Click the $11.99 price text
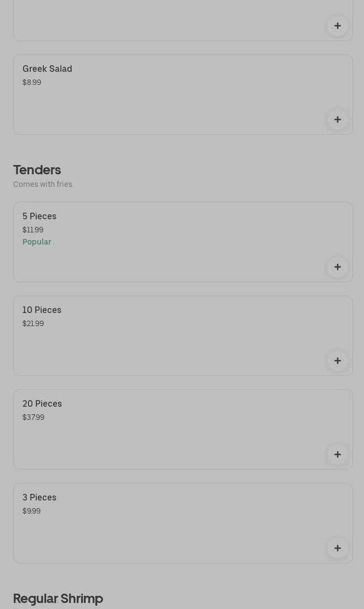The height and width of the screenshot is (609, 364). [x=33, y=230]
